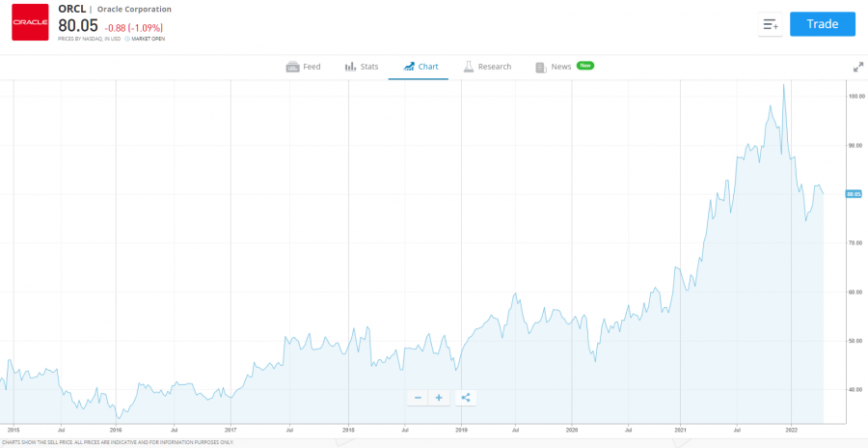The height and width of the screenshot is (448, 868).
Task: Click the 40.00 price axis label
Action: (856, 389)
